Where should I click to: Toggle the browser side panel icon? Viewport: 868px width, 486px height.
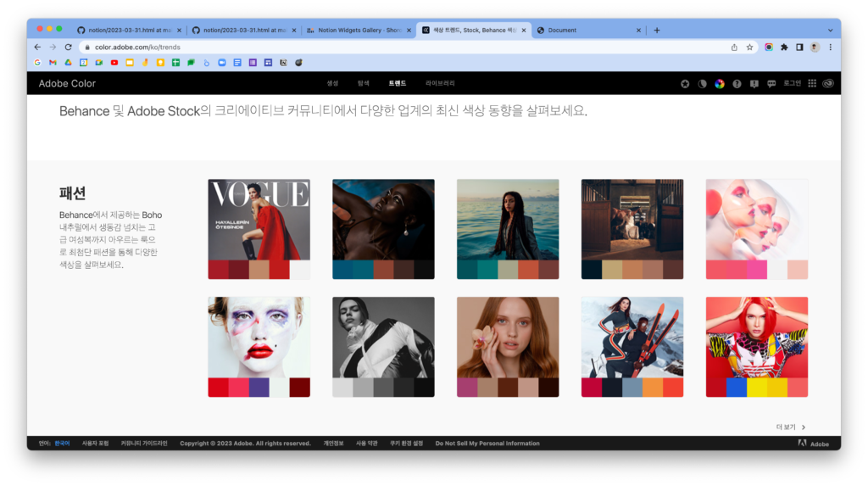799,47
